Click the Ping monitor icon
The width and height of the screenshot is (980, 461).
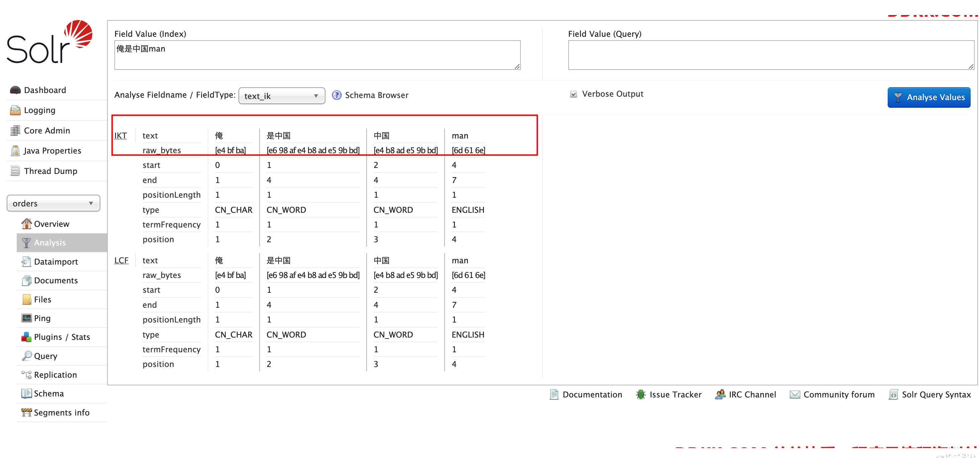pyautogui.click(x=27, y=318)
